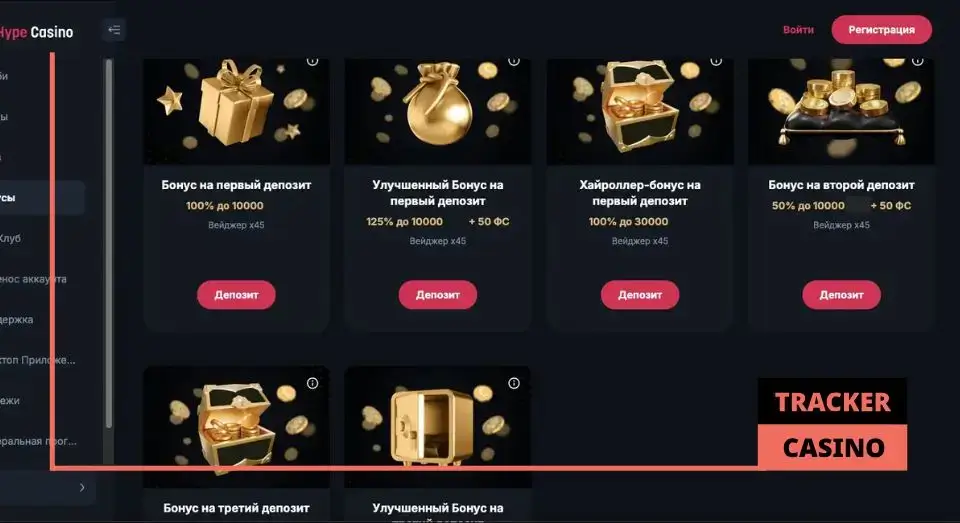Open info icon on second deposit bonus card

(917, 61)
